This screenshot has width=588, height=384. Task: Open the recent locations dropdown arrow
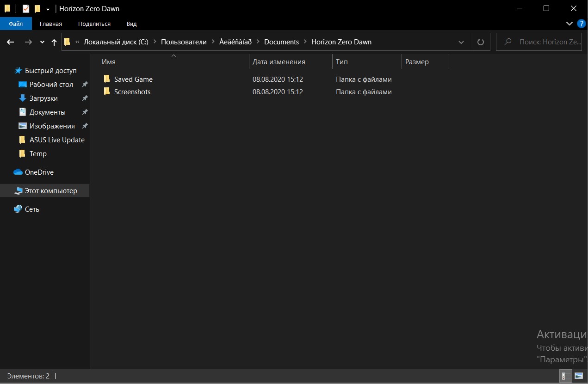[x=42, y=42]
